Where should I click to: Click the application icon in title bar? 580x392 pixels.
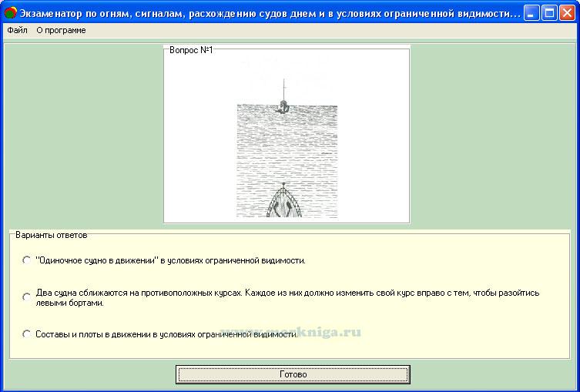pos(10,13)
